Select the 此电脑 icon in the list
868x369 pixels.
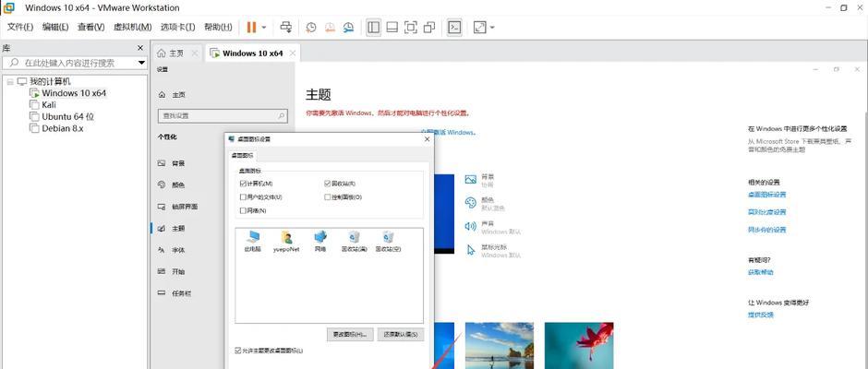[x=252, y=242]
